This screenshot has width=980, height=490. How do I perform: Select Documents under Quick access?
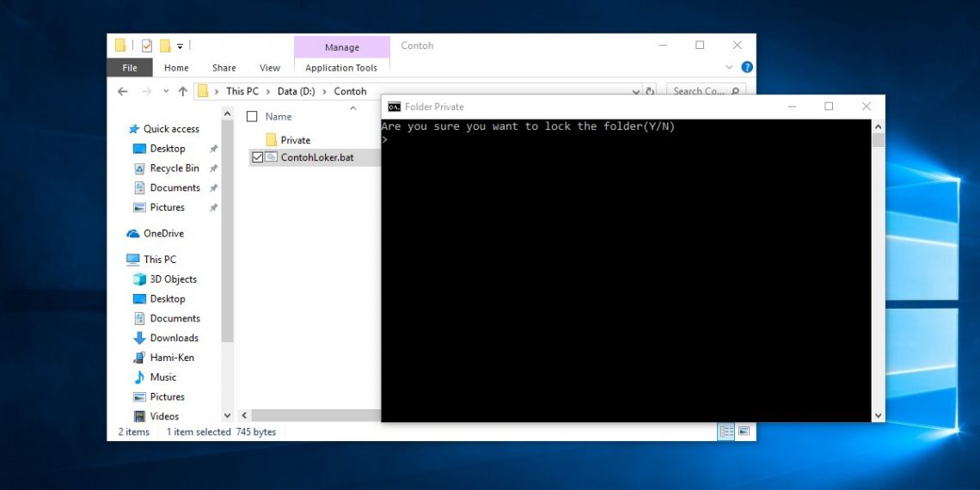click(167, 187)
